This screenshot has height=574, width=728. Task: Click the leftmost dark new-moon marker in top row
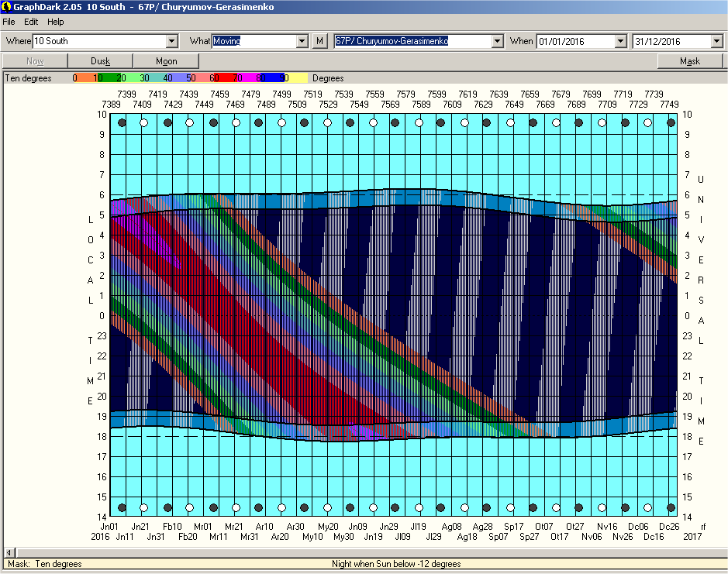coord(122,122)
